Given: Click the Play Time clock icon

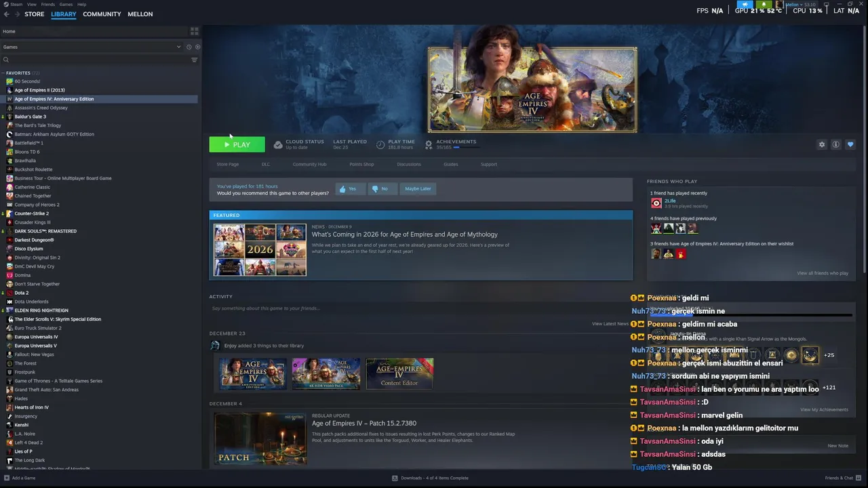Looking at the screenshot, I should pos(380,144).
